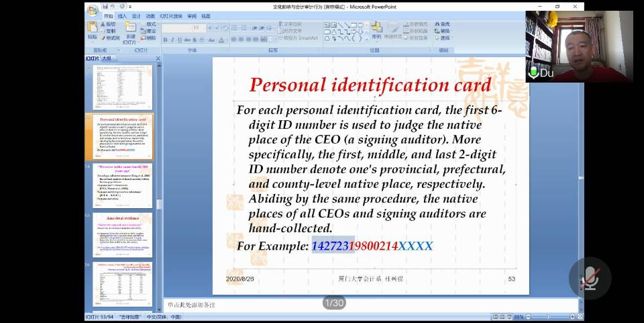Screen dimensions: 644x323
Task: Unmute the microphone overlay button
Action: 590,277
